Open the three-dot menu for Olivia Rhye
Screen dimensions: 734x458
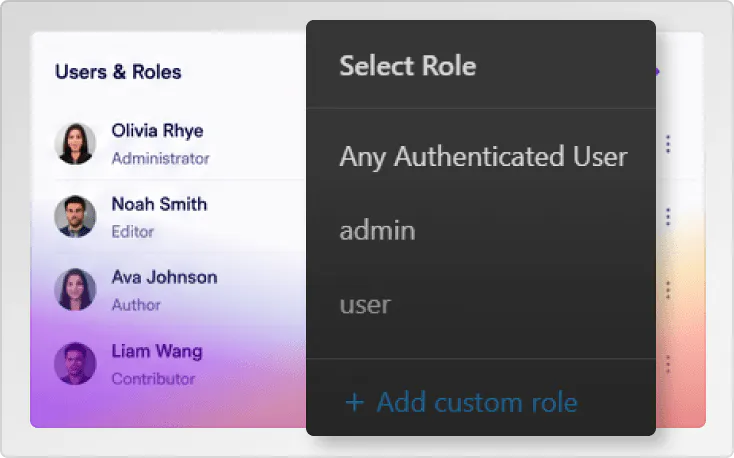pos(668,144)
